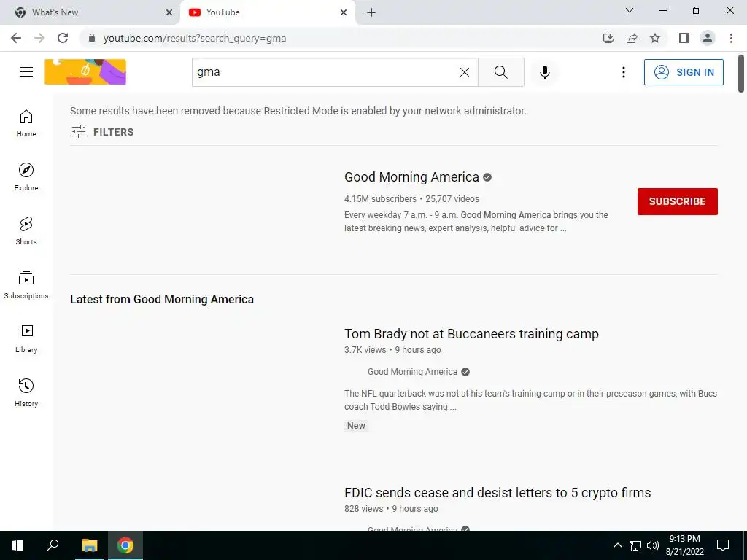Click the Restricted Mode notice text
Viewport: 747px width, 560px height.
point(298,111)
